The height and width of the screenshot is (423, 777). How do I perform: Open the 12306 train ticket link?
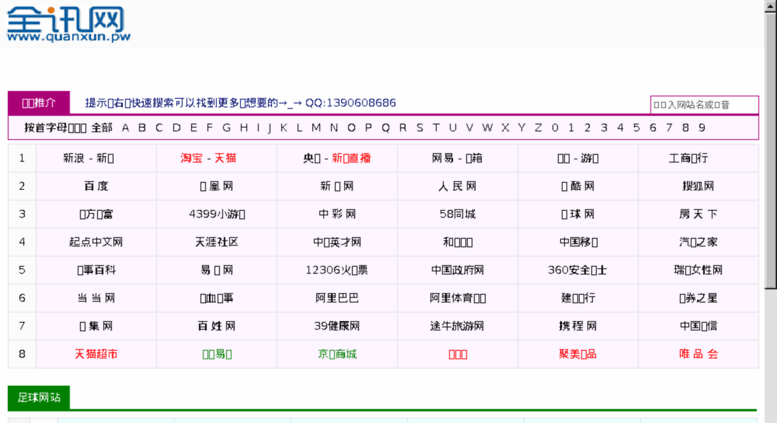click(337, 270)
